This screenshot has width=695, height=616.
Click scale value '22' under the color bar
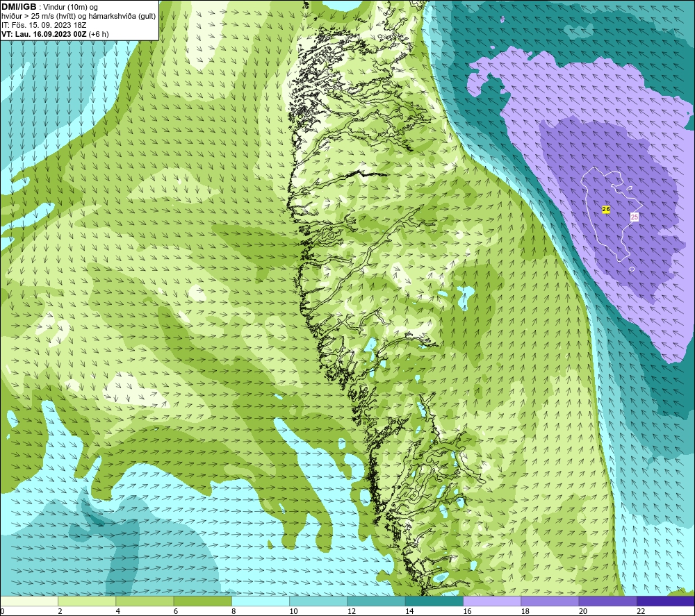coord(641,611)
